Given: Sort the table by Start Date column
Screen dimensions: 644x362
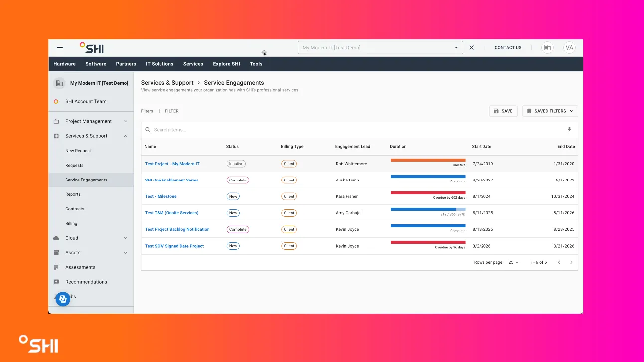Looking at the screenshot, I should (x=482, y=147).
